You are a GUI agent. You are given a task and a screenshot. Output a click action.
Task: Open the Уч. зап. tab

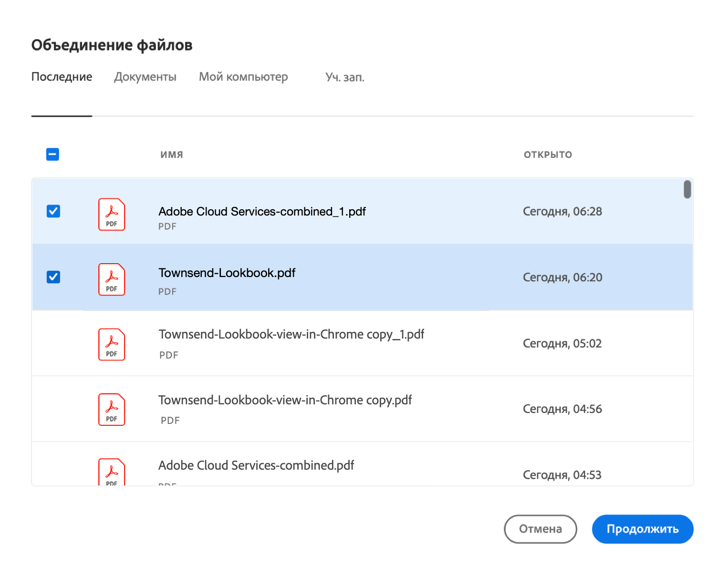[x=344, y=77]
